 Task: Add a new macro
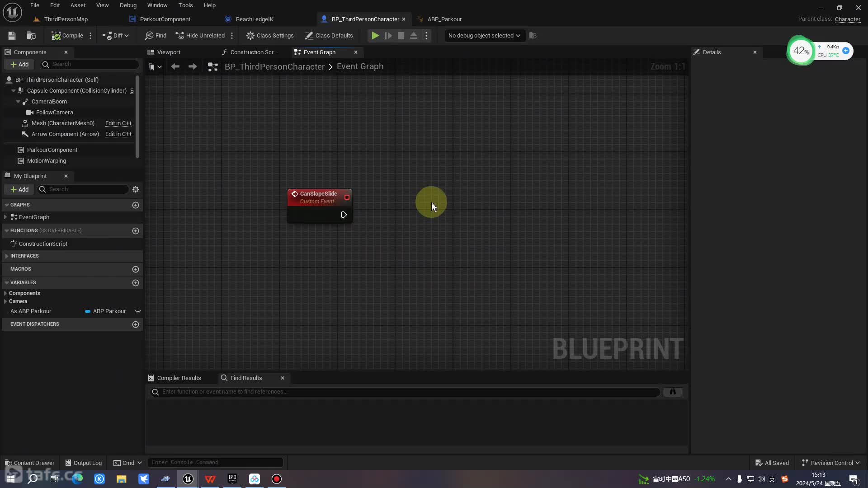136,269
